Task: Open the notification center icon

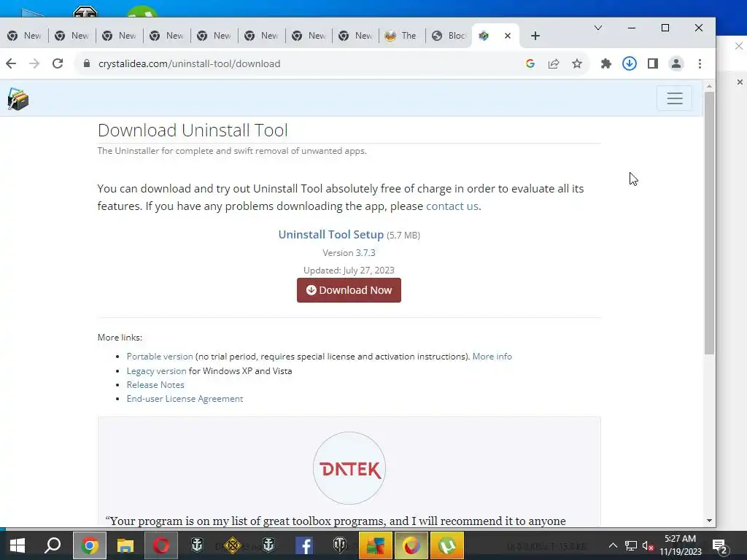Action: coord(719,545)
